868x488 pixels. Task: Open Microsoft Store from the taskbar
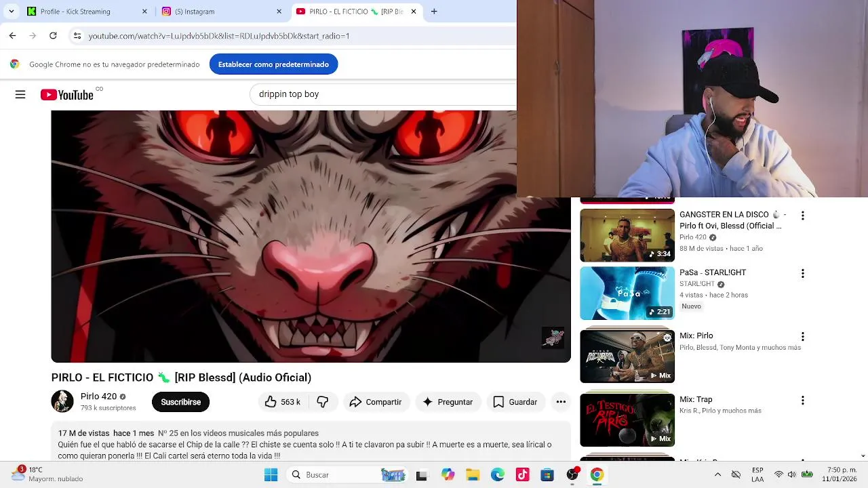coord(547,474)
